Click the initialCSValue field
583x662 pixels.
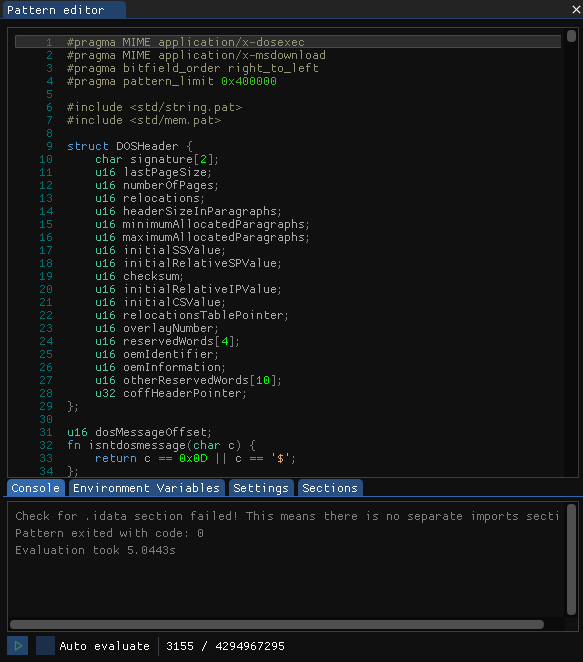[160, 302]
